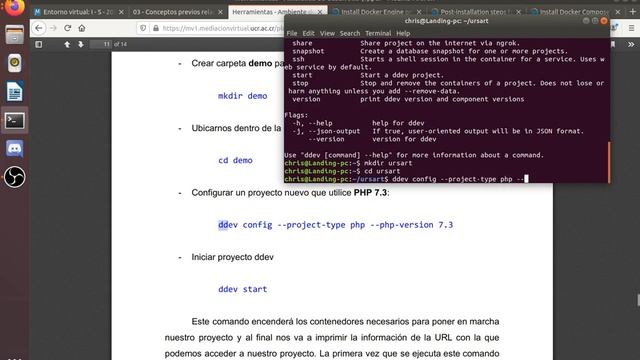The image size is (640, 360).
Task: Open the terminal View menu
Action: pyautogui.click(x=327, y=33)
